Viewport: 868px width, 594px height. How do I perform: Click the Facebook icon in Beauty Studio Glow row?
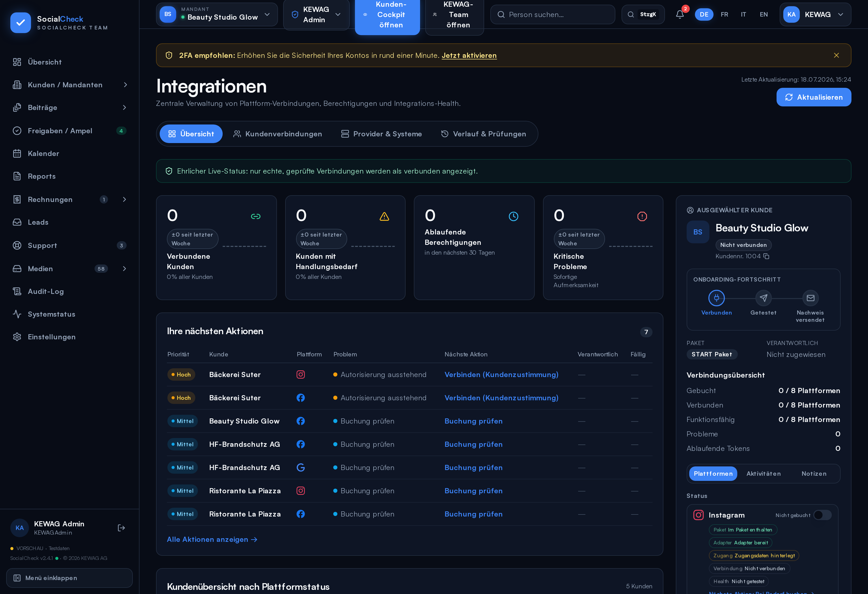tap(301, 421)
